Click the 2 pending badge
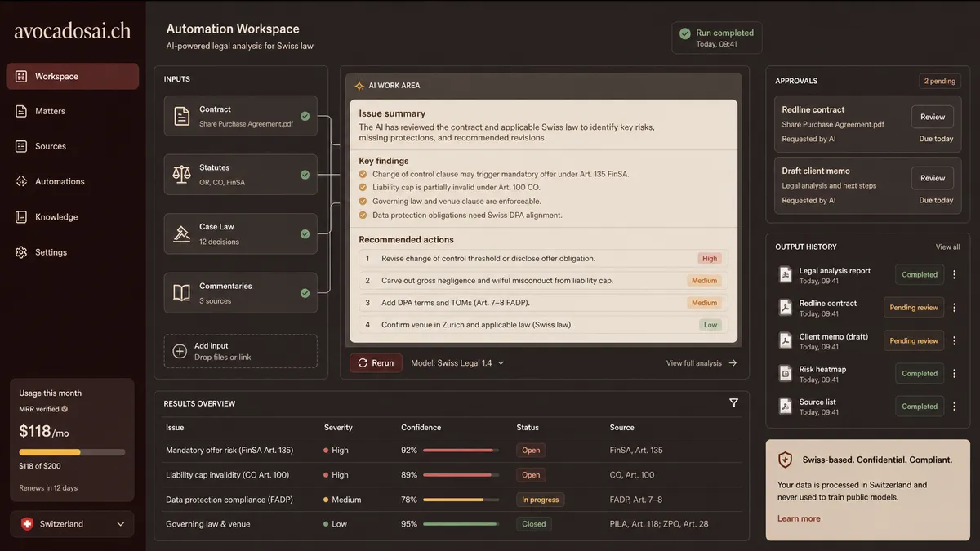Viewport: 980px width, 551px height. [939, 81]
